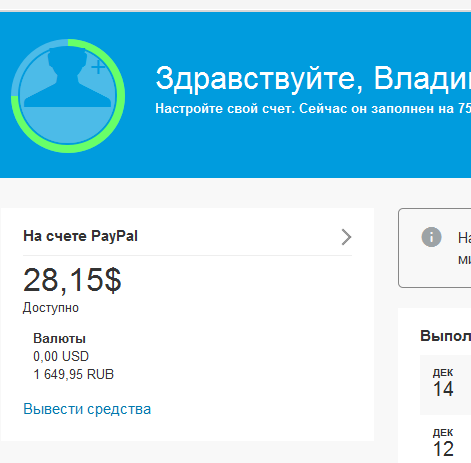Image resolution: width=471 pixels, height=463 pixels.
Task: Click the Валюты currencies label
Action: coord(59,338)
